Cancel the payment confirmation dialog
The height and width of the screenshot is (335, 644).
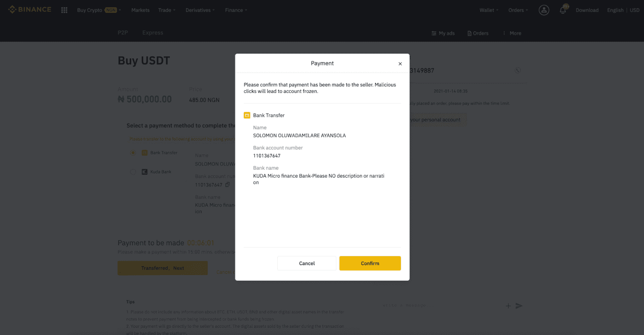click(x=307, y=263)
